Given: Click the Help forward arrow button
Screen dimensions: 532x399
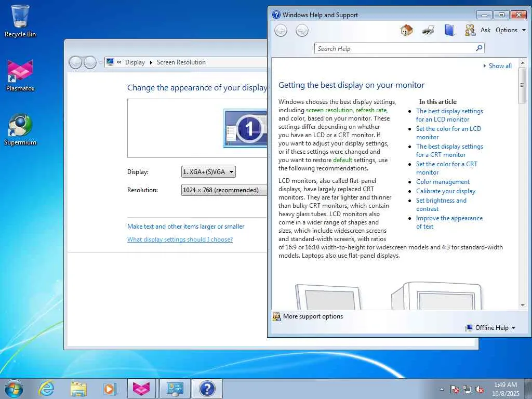Looking at the screenshot, I should click(x=302, y=31).
